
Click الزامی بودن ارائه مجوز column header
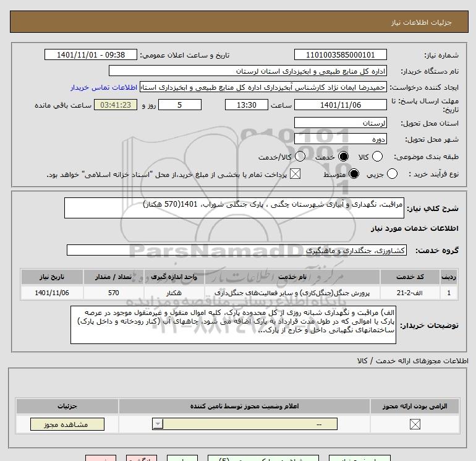415,407
